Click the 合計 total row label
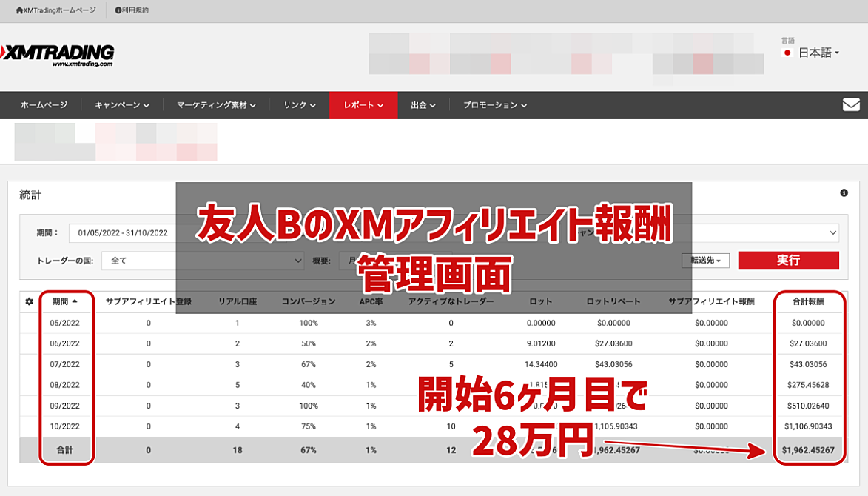Image resolution: width=868 pixels, height=496 pixels. [65, 450]
